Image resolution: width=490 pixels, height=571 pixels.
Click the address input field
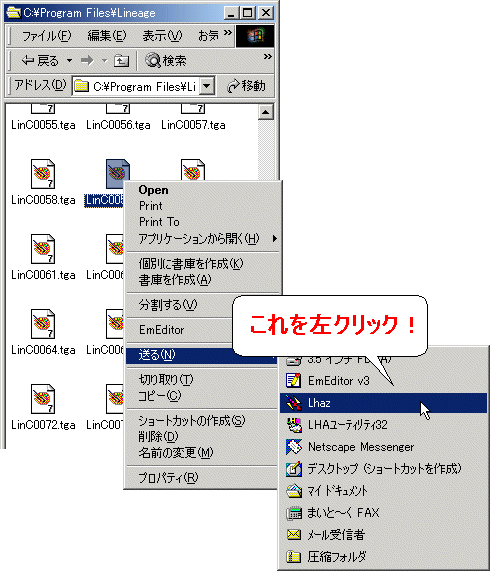137,86
